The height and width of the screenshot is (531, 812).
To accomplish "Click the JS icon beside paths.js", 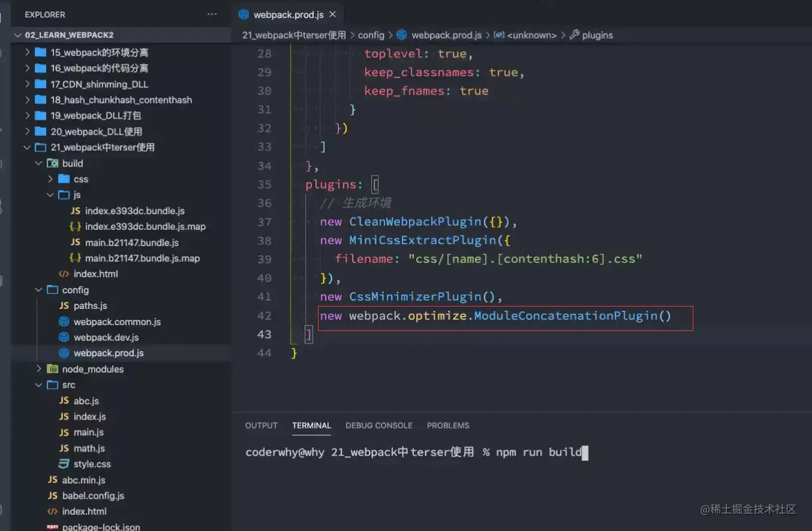I will pyautogui.click(x=64, y=305).
